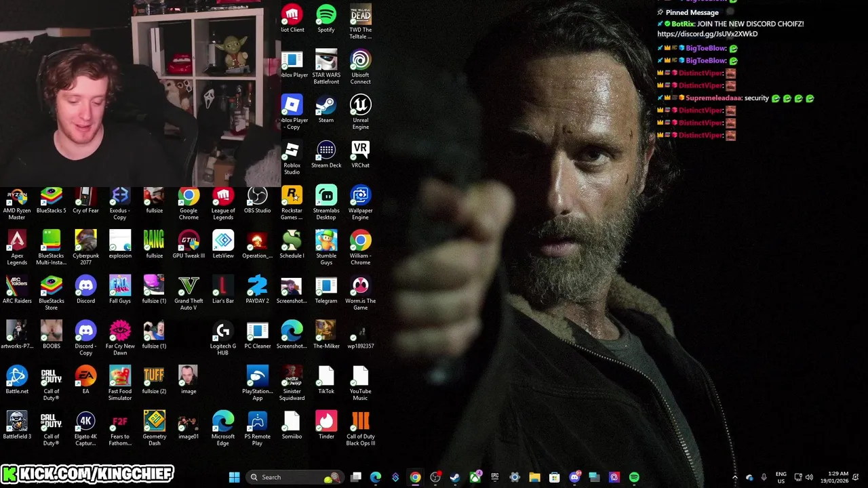Open the image01 file thumbnail
Image resolution: width=868 pixels, height=488 pixels.
189,425
